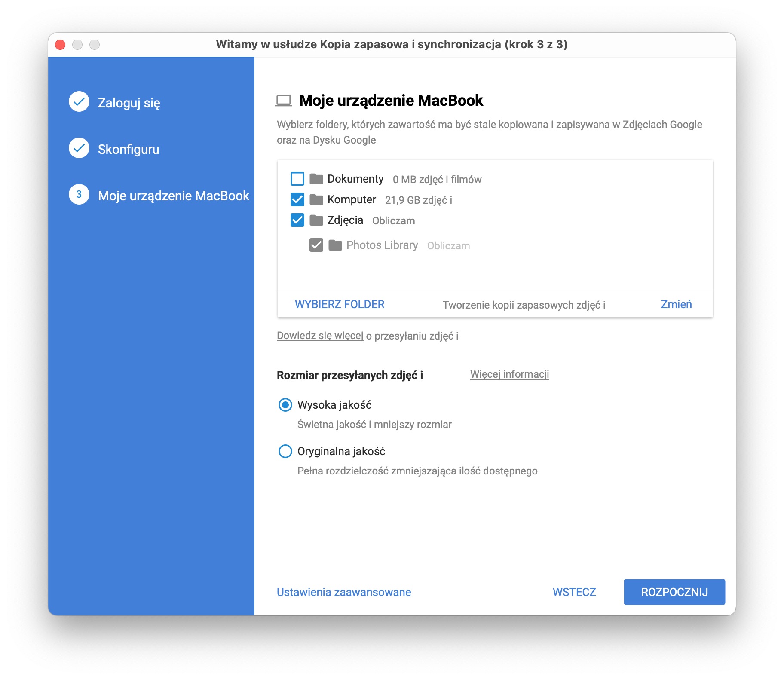Click 'Świetna jakość i mniejszy rozmiar' description
Image resolution: width=784 pixels, height=679 pixels.
tap(374, 425)
